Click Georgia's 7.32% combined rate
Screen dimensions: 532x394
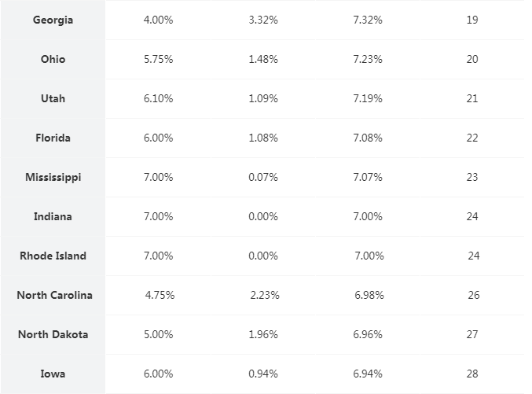pos(368,20)
